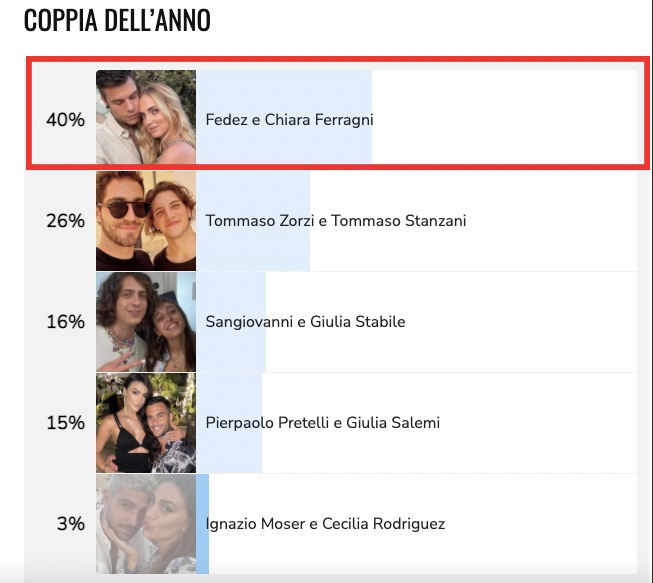
Task: Open the Sangiovanni e Giulia Stabile photo
Action: tap(146, 322)
